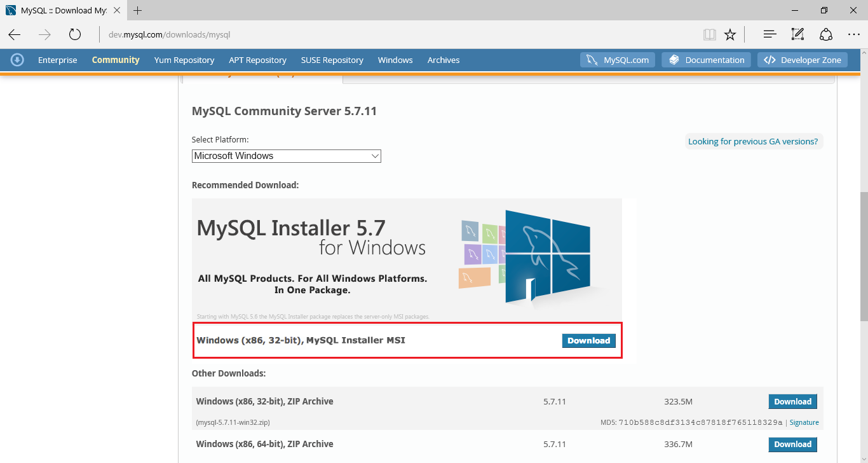868x463 pixels.
Task: Expand the Select Platform dropdown
Action: coord(287,156)
